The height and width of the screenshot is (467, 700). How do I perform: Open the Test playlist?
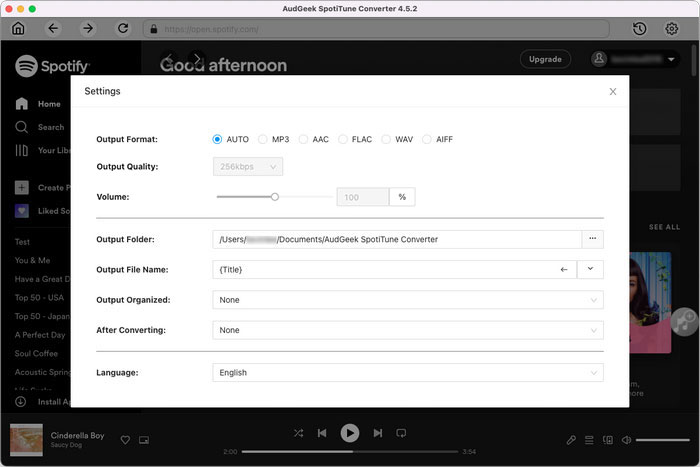pos(22,242)
